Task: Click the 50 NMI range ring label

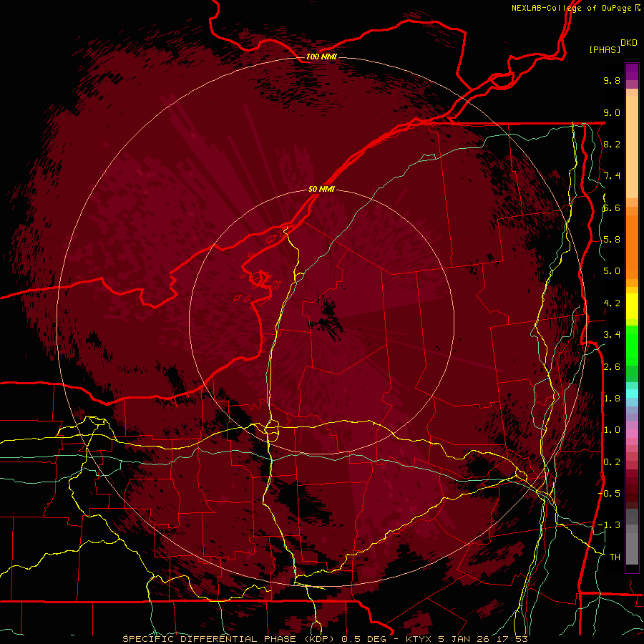Action: point(321,190)
